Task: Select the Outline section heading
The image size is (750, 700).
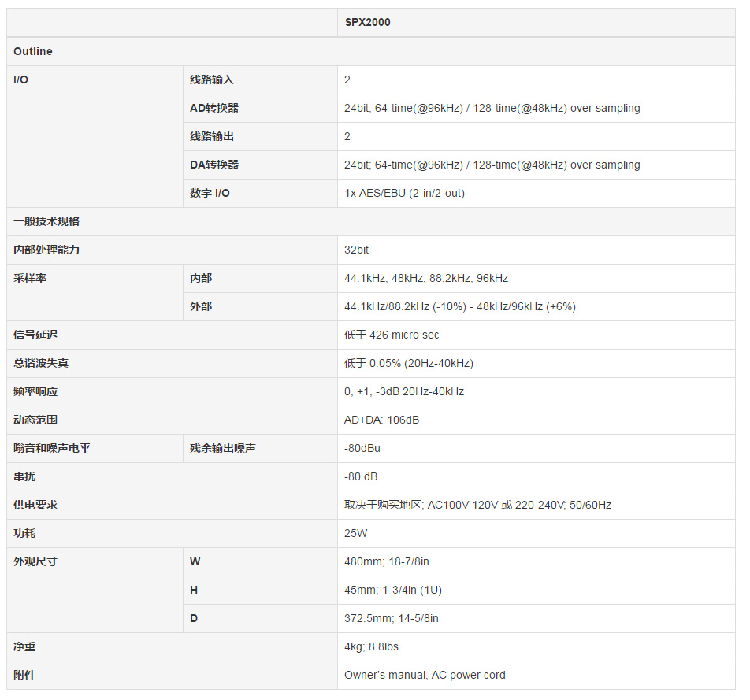Action: coord(33,51)
